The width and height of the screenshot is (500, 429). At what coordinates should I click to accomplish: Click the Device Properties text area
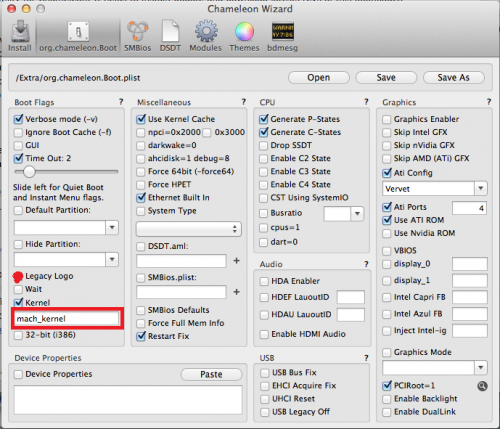click(x=128, y=400)
